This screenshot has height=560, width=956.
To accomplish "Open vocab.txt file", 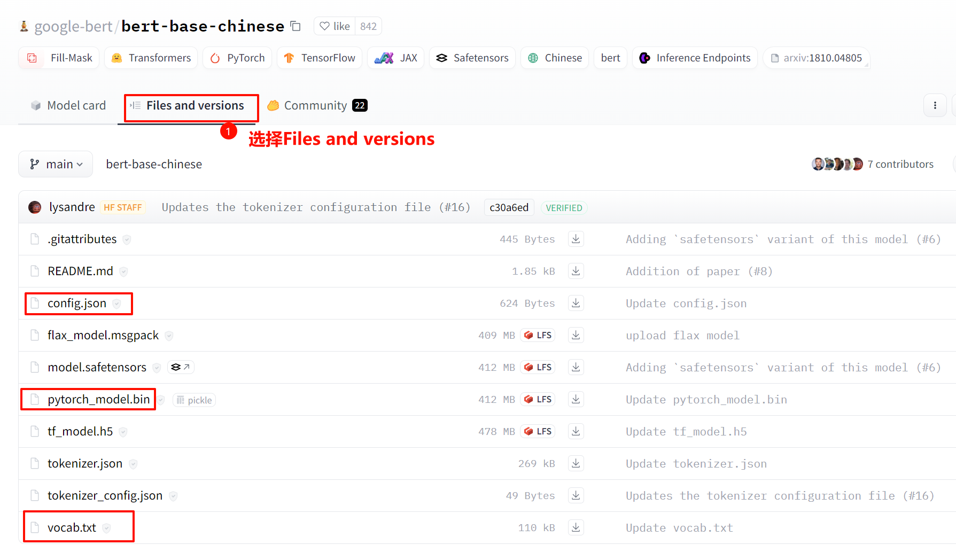I will click(x=72, y=527).
